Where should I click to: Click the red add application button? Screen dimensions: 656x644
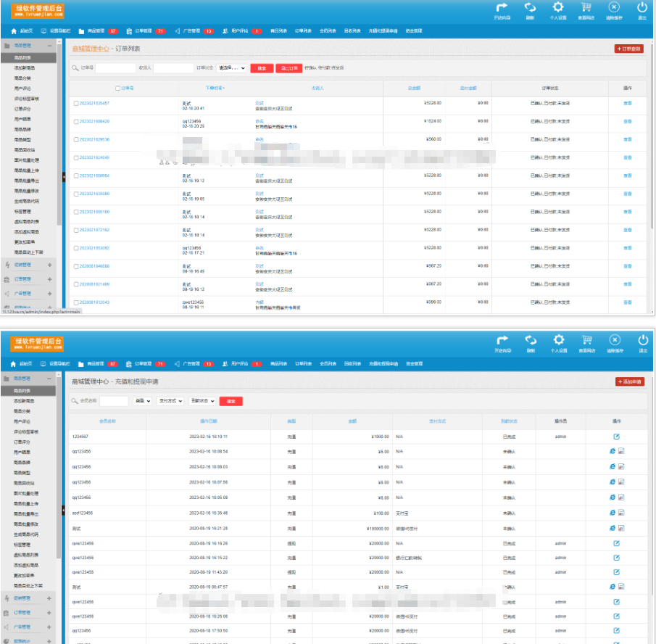[x=629, y=381]
